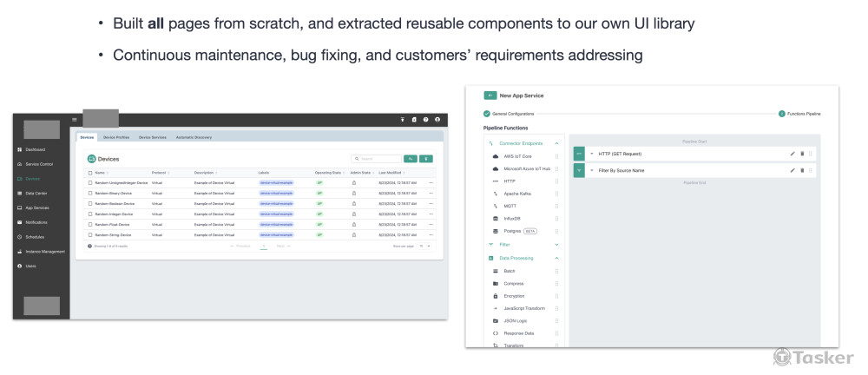Screen dimensions: 868x375
Task: Open the help icon in top bar
Action: click(425, 119)
